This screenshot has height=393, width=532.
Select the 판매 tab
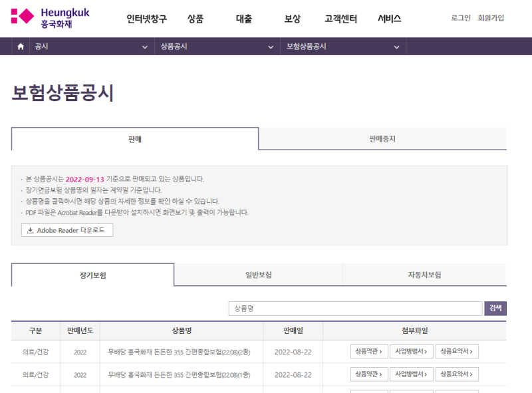[x=135, y=139]
